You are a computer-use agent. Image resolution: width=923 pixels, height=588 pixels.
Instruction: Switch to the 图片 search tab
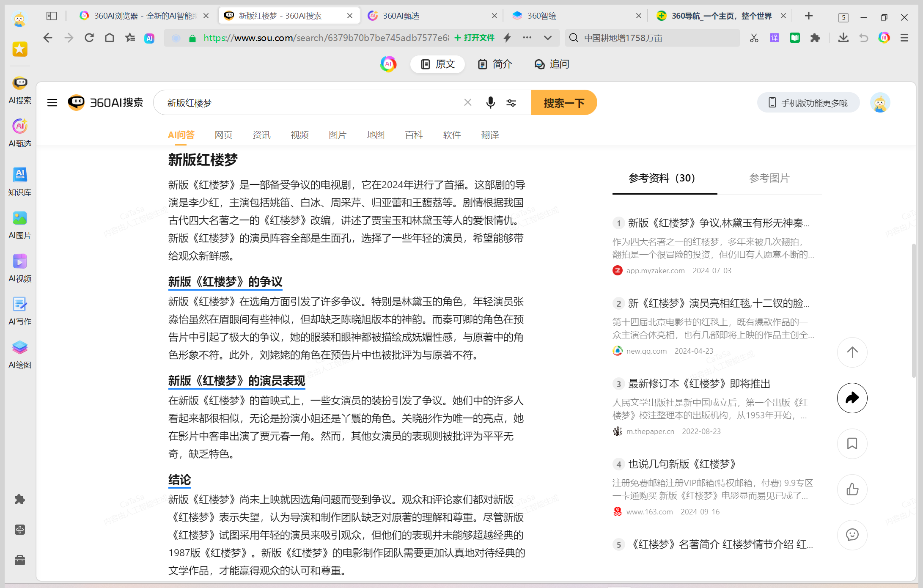tap(338, 135)
